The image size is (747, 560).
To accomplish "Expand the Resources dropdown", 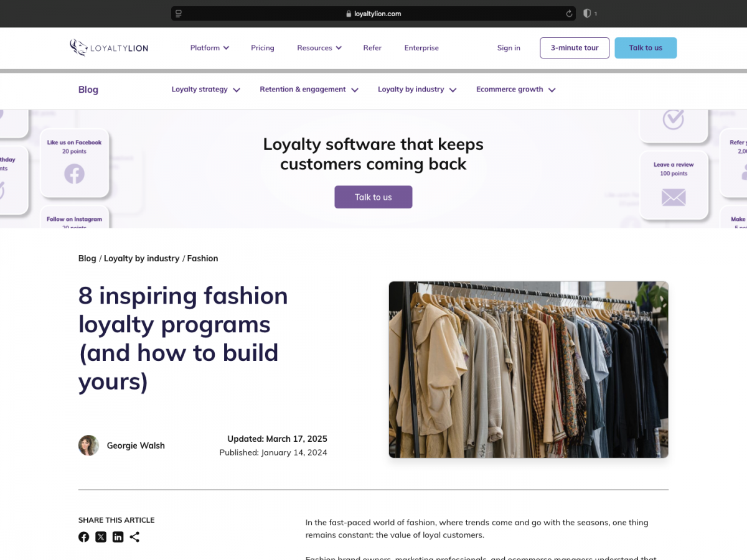I will (319, 48).
